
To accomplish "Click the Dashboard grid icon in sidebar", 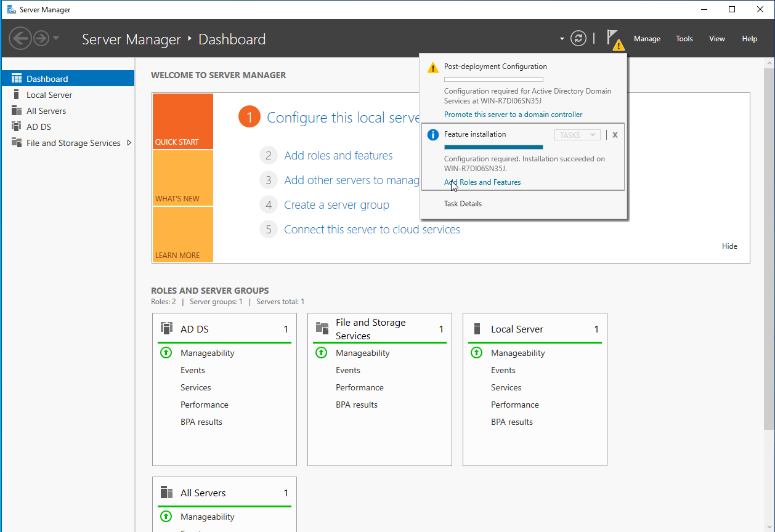I will (17, 79).
